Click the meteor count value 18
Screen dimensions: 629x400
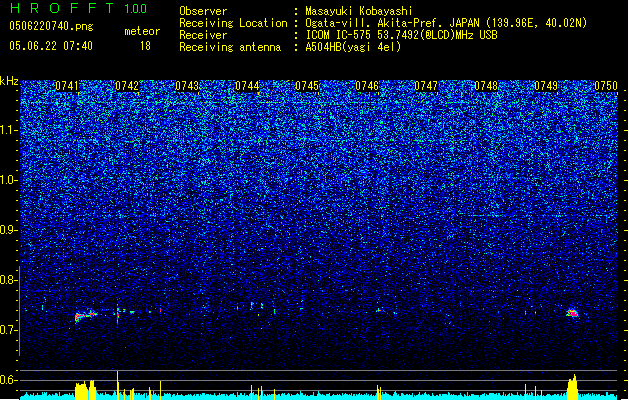coord(145,46)
